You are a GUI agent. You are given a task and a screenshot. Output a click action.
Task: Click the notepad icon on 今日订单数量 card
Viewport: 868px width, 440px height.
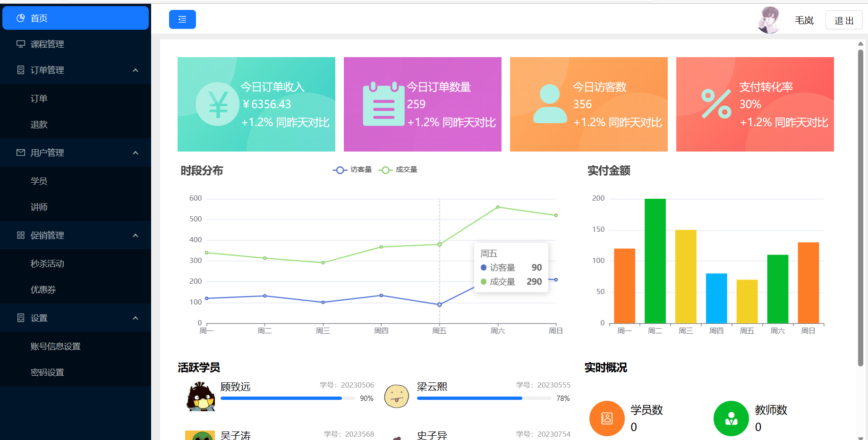(383, 103)
